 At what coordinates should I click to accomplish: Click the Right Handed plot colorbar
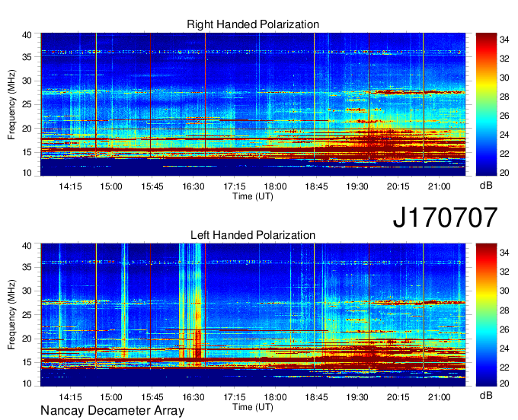(486, 104)
